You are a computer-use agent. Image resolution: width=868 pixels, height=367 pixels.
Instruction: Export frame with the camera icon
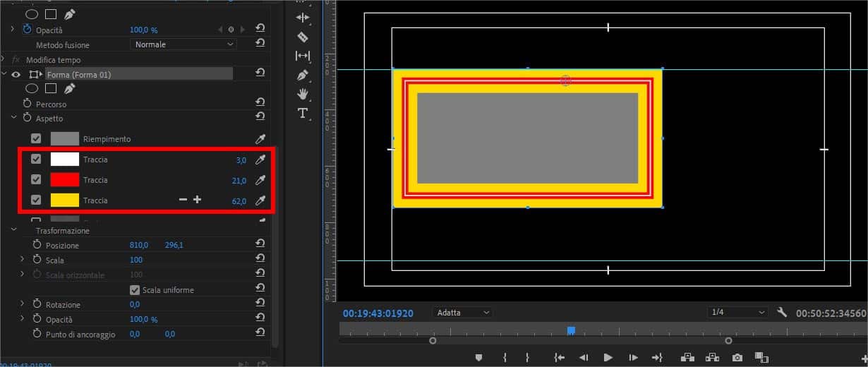[x=737, y=357]
